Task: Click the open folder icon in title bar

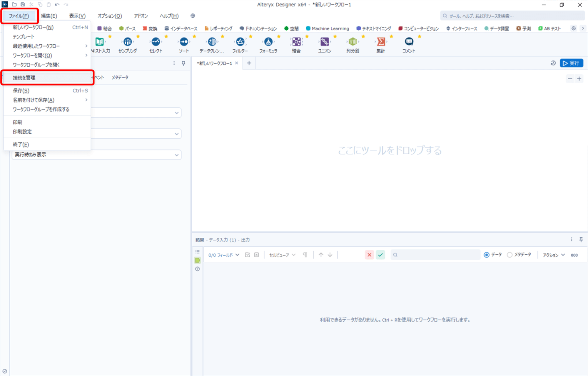Action: [14, 4]
